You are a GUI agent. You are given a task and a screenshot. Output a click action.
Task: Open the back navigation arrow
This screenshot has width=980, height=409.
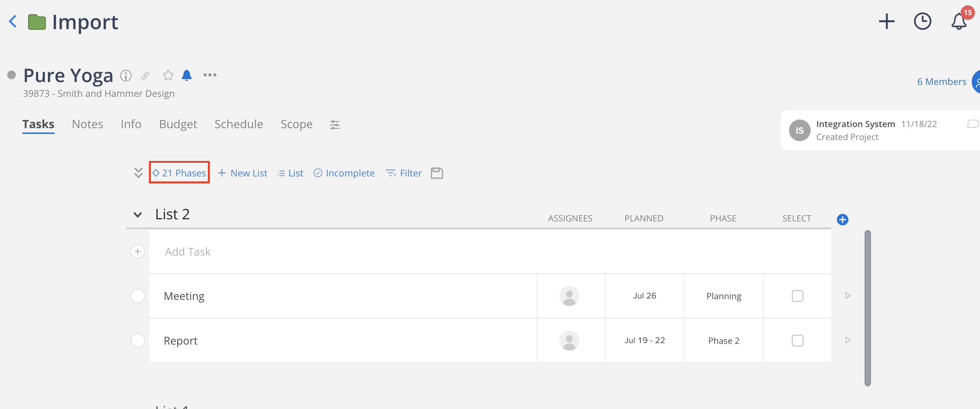tap(13, 22)
